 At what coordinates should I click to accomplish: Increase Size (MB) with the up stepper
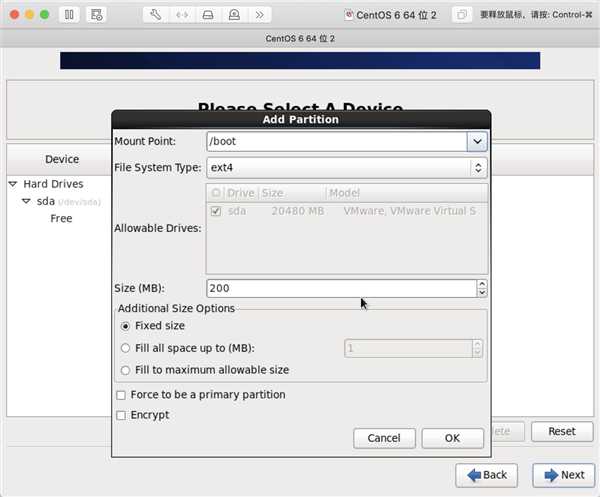[x=482, y=284]
